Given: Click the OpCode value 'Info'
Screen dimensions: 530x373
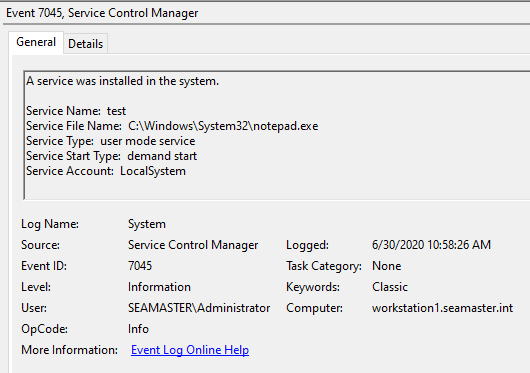Looking at the screenshot, I should (138, 329).
